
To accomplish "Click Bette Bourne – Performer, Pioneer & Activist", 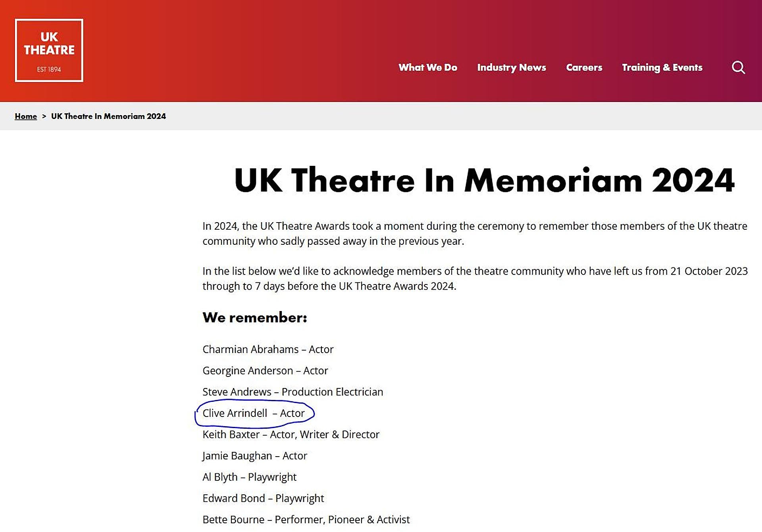I will click(x=306, y=520).
